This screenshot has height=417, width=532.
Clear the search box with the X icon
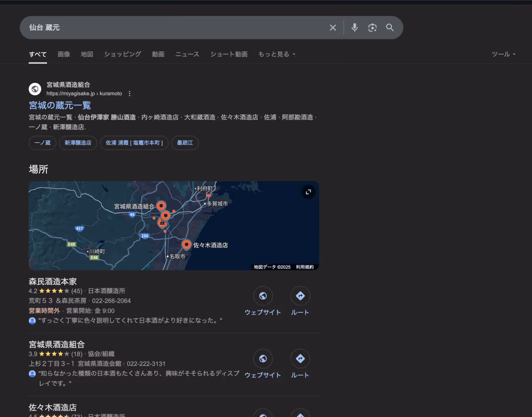(332, 27)
